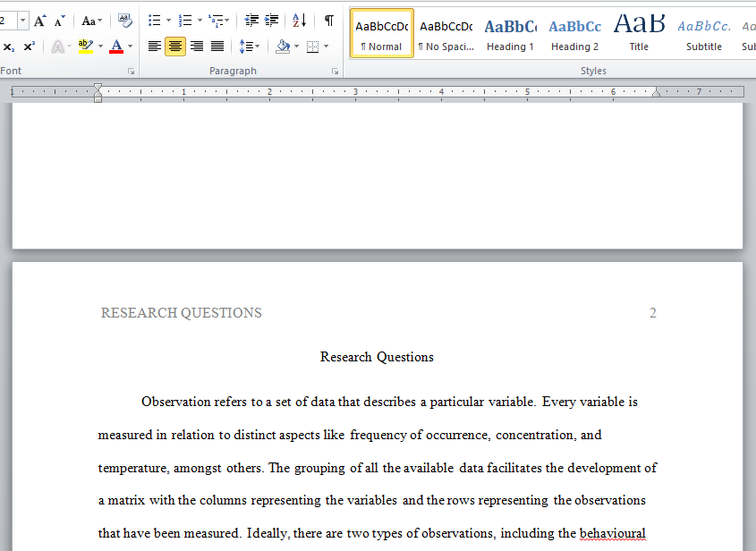Screen dimensions: 756x551
Task: Justify paragraph text
Action: coord(217,47)
